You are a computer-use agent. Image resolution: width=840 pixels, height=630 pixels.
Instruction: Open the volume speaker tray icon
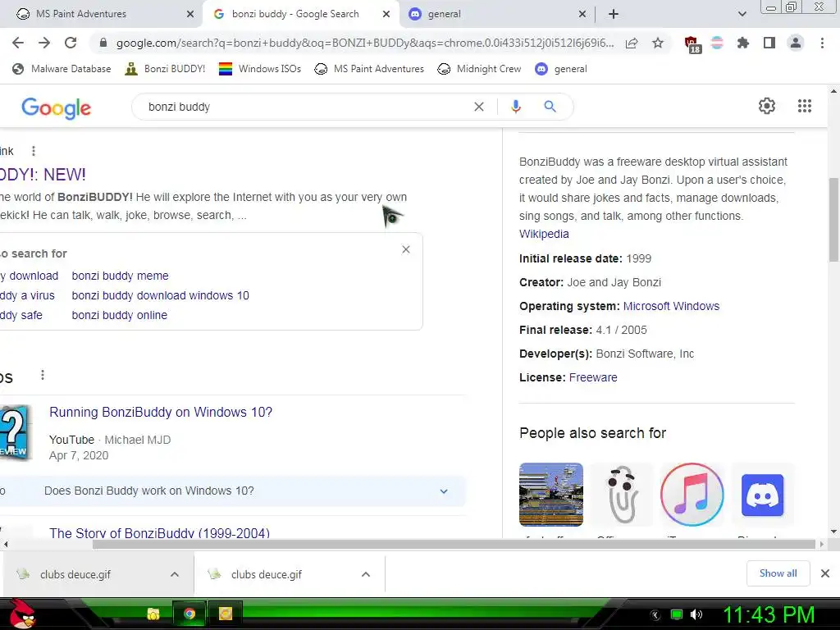pyautogui.click(x=696, y=614)
